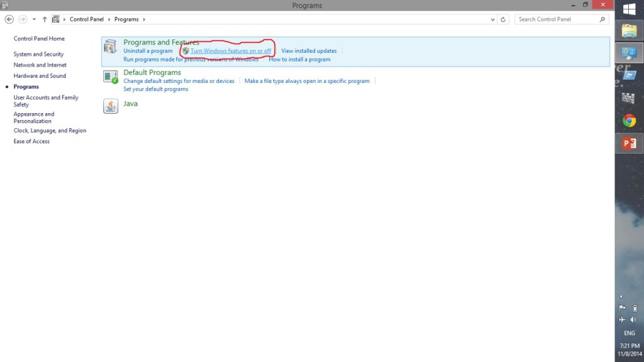The image size is (644, 362).
Task: Click the Java coffee cup icon
Action: tap(111, 106)
